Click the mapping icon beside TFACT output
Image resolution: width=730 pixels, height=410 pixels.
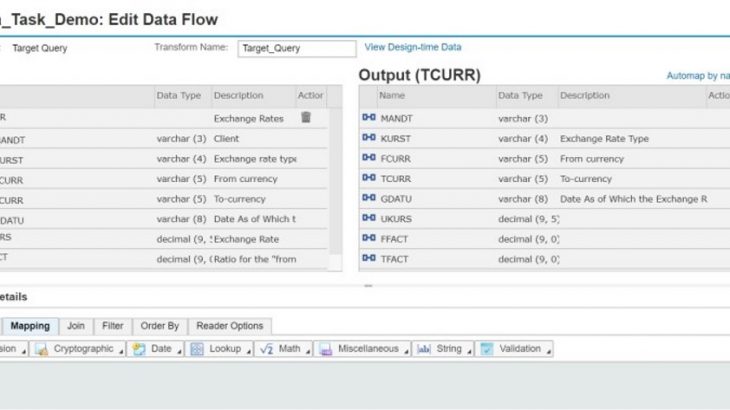(369, 258)
